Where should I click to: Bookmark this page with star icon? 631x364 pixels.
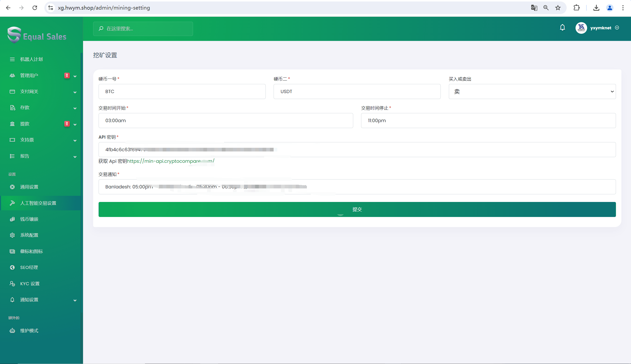coord(558,8)
